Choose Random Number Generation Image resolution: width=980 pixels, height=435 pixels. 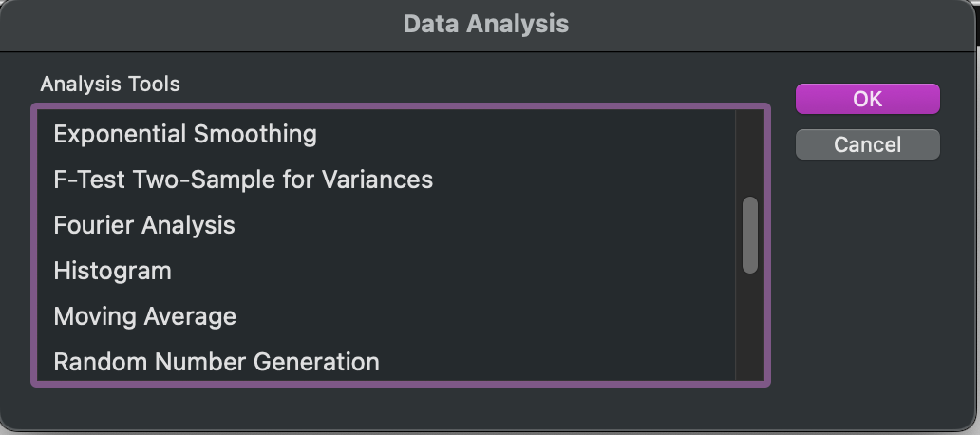pos(386,361)
